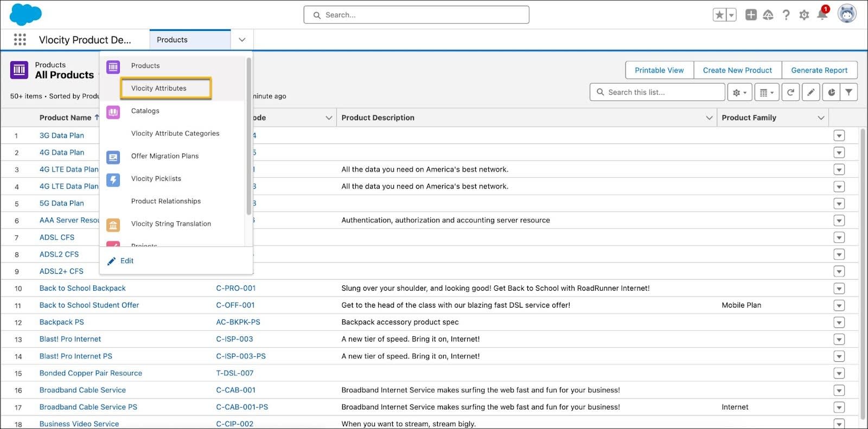The height and width of the screenshot is (429, 868).
Task: Click the Catalogs icon in dropdown menu
Action: click(x=113, y=112)
